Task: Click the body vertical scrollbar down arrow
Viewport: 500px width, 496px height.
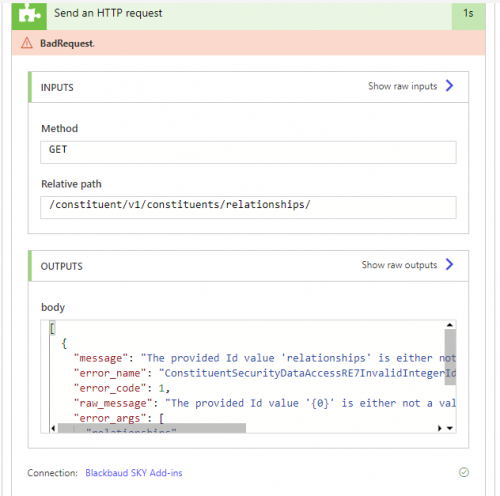Action: [x=450, y=428]
